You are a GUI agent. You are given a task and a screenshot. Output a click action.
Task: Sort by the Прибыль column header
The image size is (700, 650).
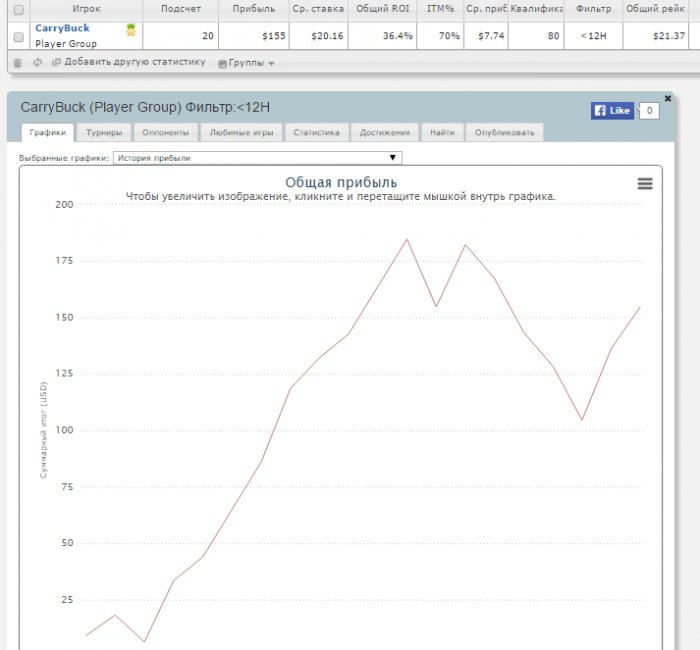pos(253,9)
